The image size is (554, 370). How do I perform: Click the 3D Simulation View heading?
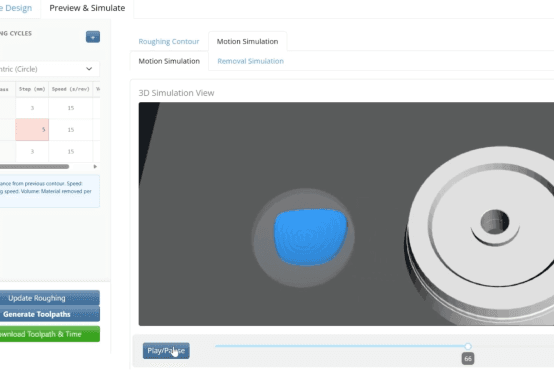176,93
